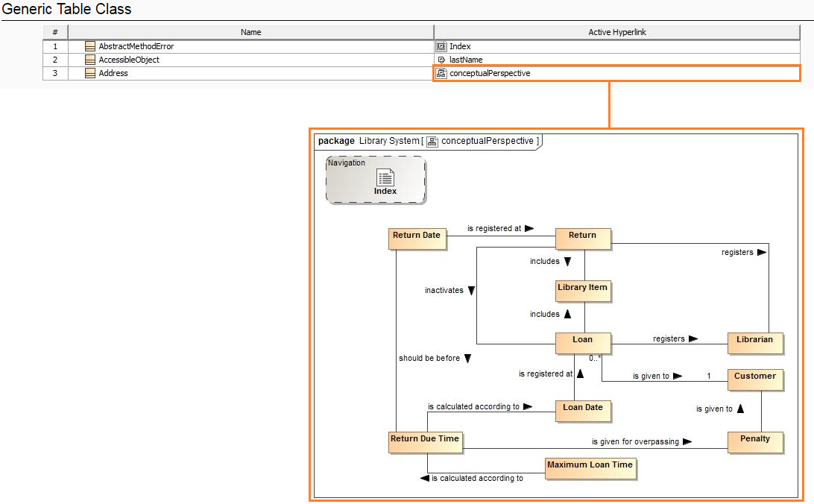
Task: Open the Index hyperlink in row 1
Action: 460,46
